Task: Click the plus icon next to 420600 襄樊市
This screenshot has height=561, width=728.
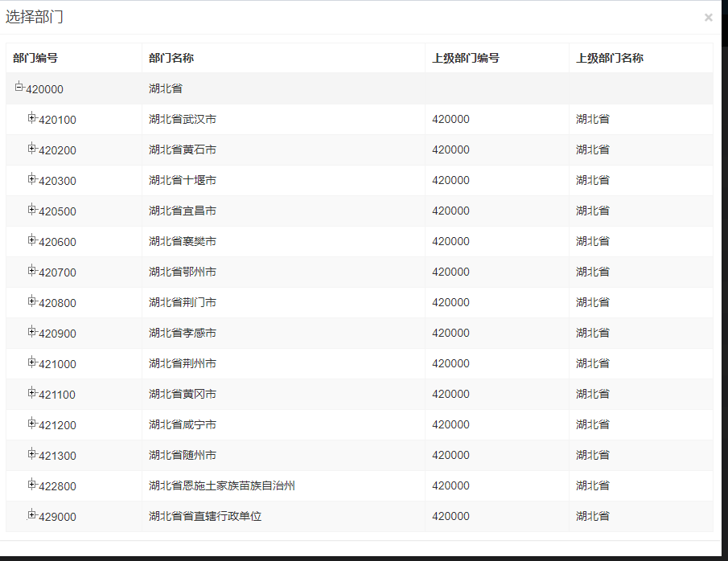Action: 31,241
